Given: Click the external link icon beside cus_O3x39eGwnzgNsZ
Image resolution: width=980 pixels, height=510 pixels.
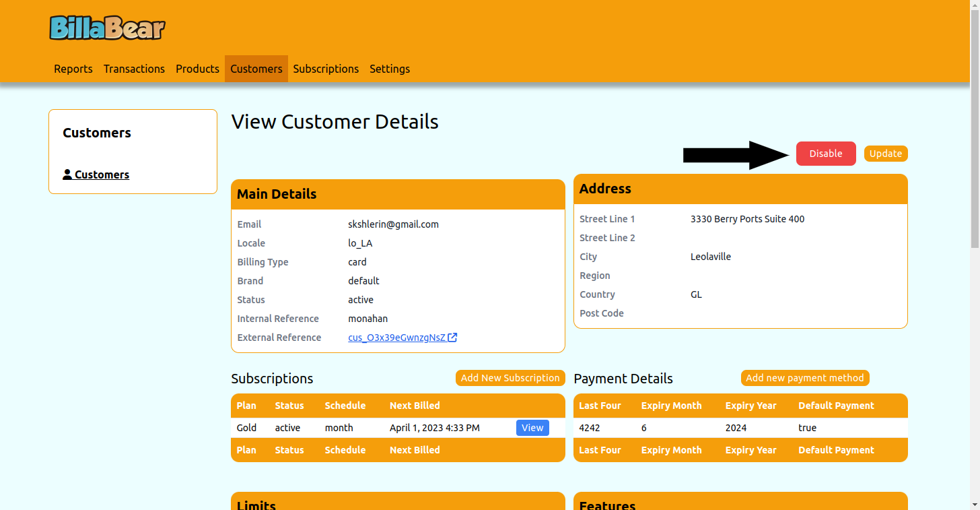Looking at the screenshot, I should [453, 338].
